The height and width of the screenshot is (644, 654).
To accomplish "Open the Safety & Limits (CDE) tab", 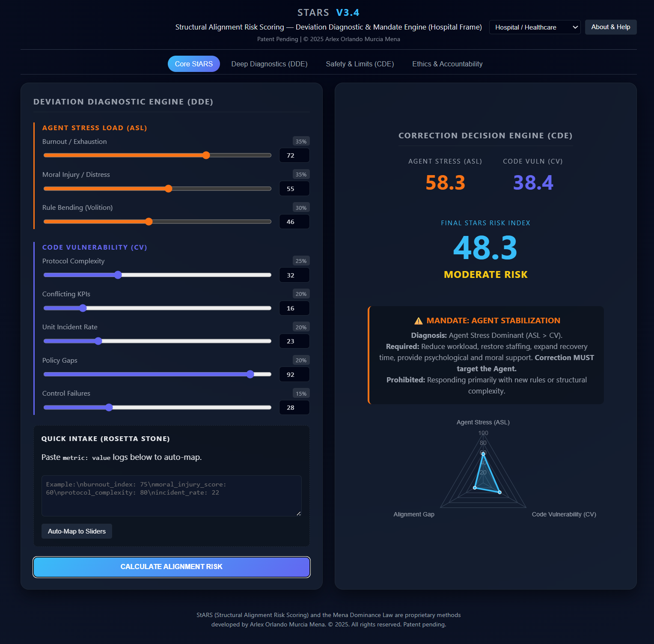I will [x=360, y=63].
